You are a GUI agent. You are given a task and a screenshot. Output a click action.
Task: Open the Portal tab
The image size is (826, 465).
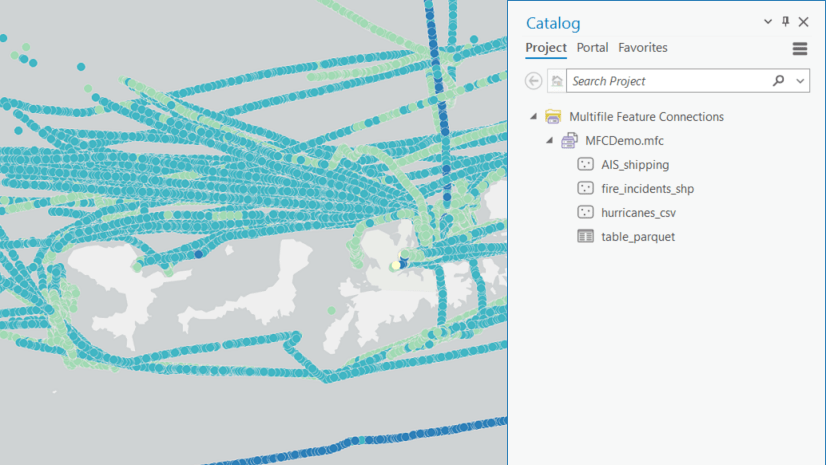click(592, 48)
